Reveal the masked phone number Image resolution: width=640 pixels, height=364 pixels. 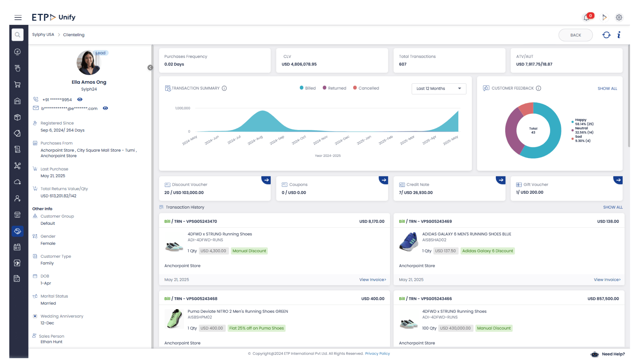(x=80, y=100)
